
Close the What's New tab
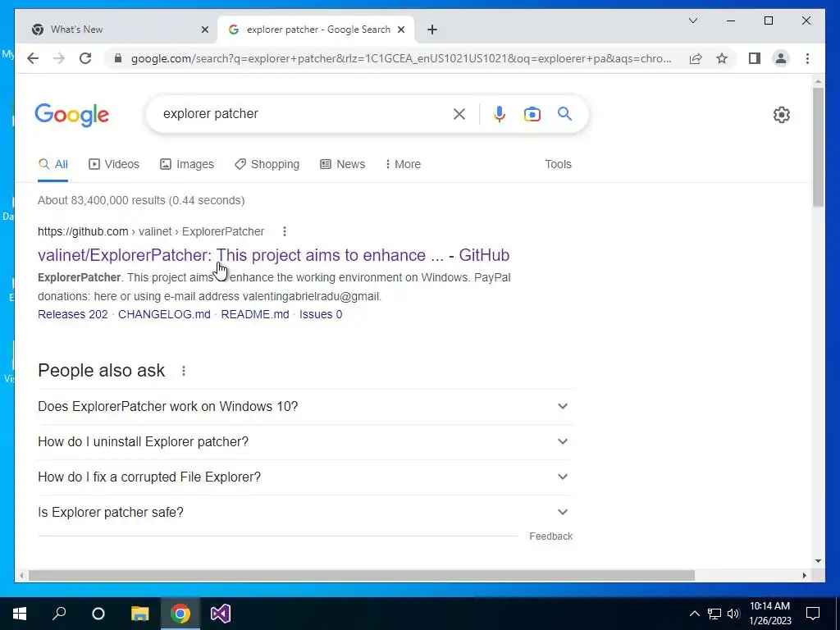tap(204, 30)
